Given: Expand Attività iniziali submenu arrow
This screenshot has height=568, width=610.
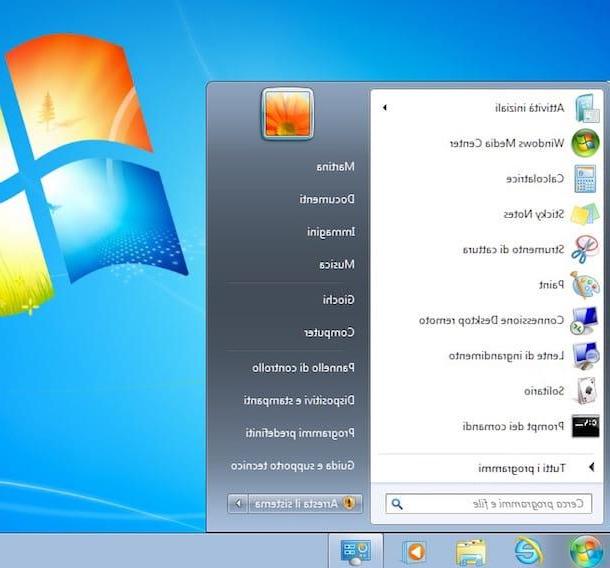Looking at the screenshot, I should coord(385,107).
